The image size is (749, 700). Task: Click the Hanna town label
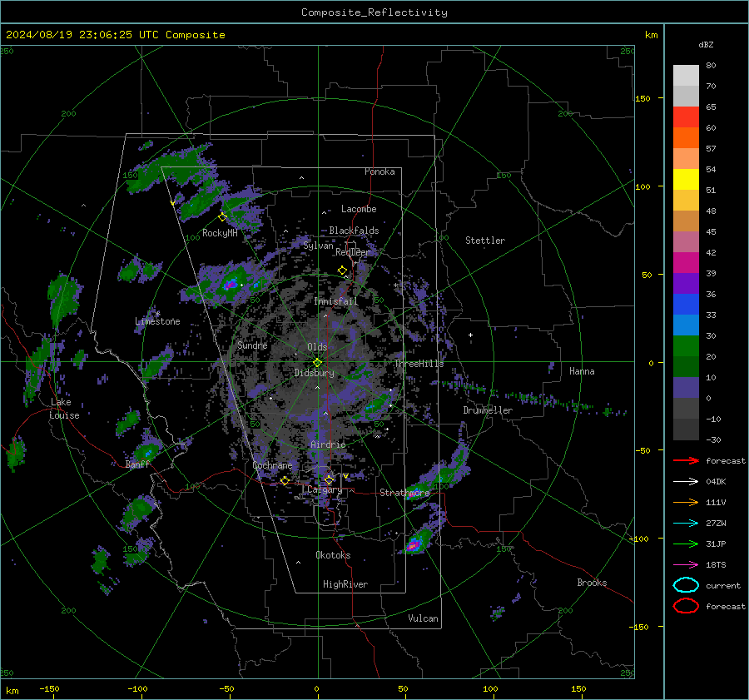pos(582,371)
